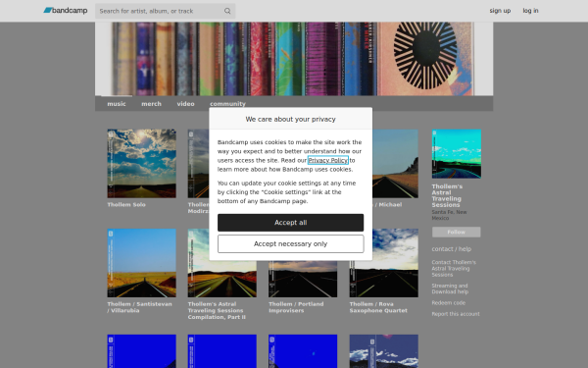This screenshot has height=368, width=588.
Task: Click Accept necessary only button
Action: coord(290,244)
